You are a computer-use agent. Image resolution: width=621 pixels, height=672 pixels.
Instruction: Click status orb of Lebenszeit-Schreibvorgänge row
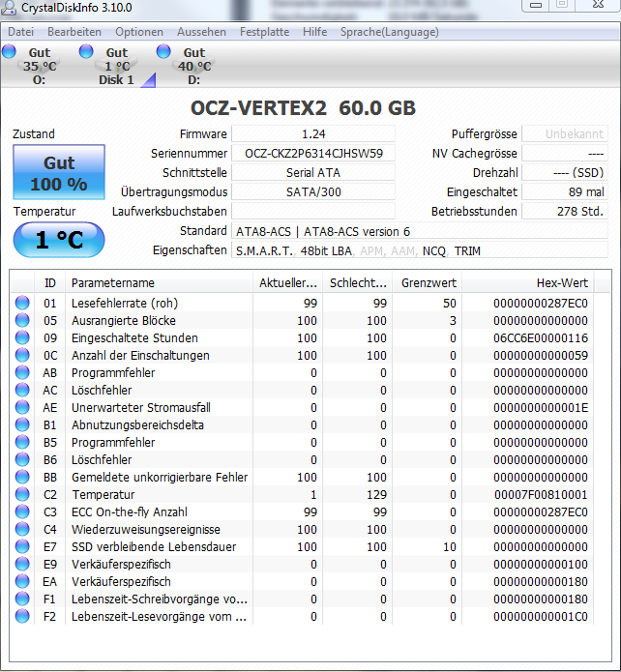[x=22, y=599]
